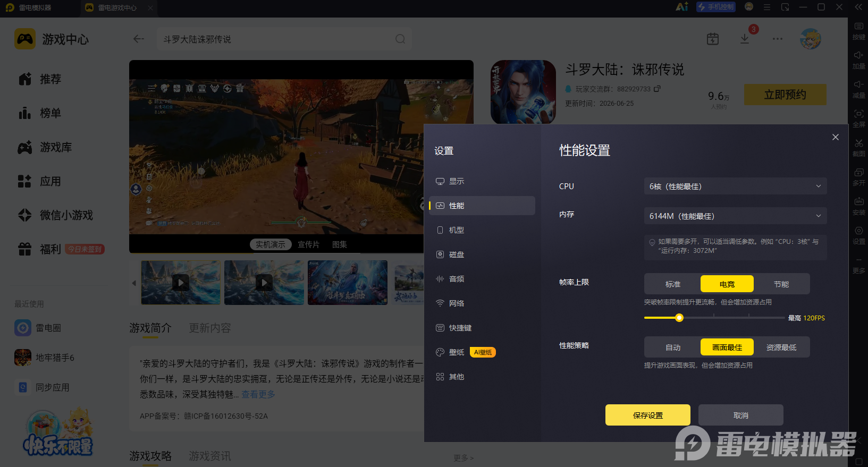
Task: Open the 游戏资讯 tab
Action: tap(210, 456)
